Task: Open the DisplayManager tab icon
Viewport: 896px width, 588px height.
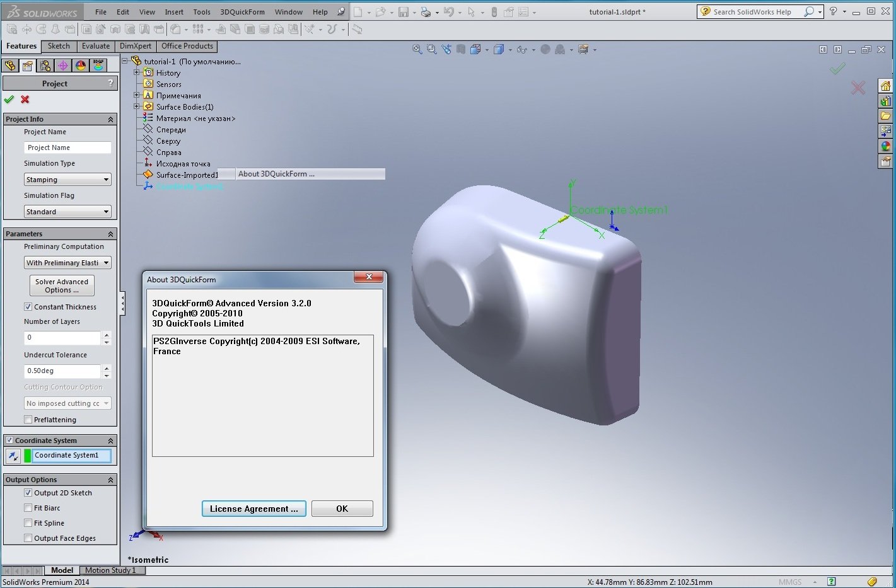Action: pos(81,66)
